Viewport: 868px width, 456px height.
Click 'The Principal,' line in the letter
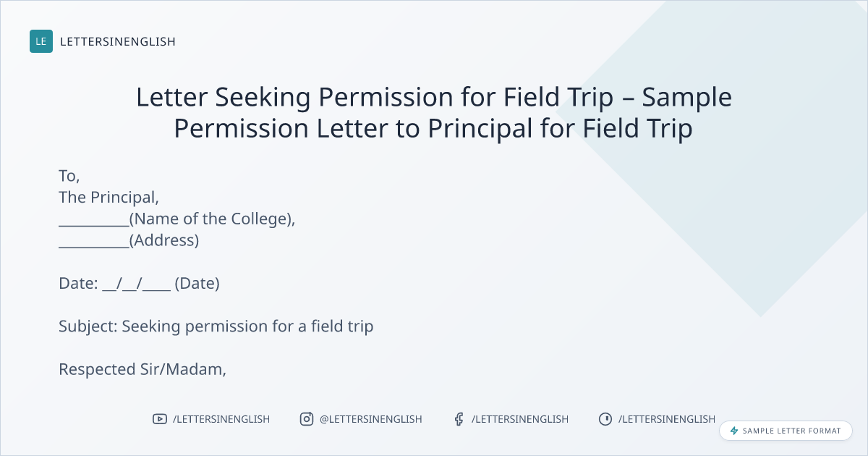point(109,198)
